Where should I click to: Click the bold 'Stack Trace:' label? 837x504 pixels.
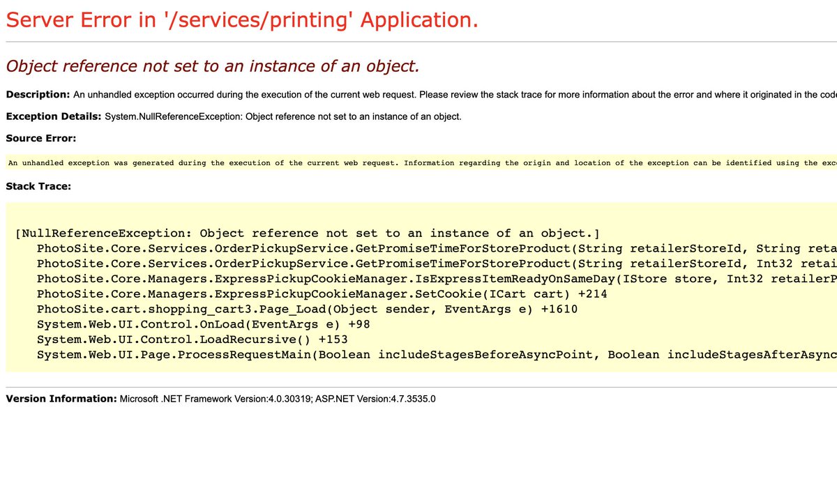tap(38, 186)
